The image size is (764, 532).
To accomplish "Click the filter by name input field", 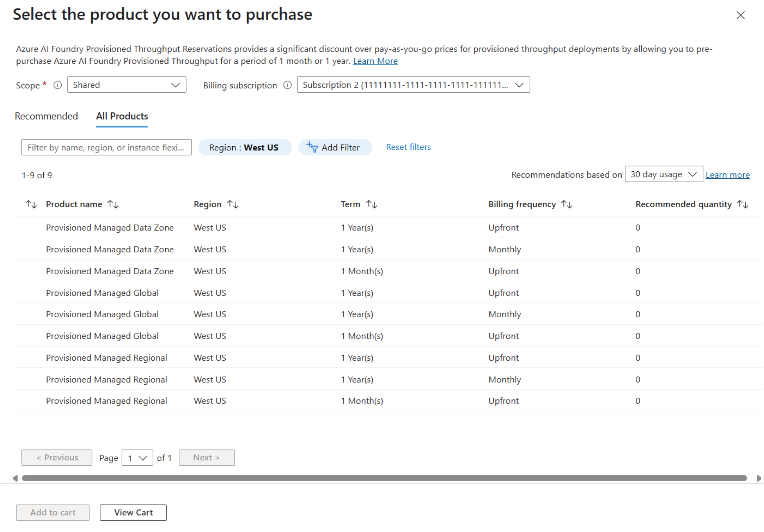I will pyautogui.click(x=106, y=147).
